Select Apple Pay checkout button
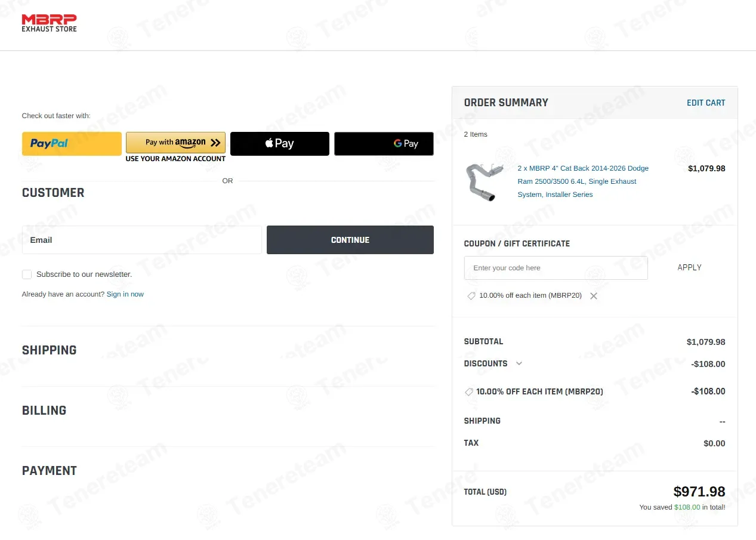Image resolution: width=756 pixels, height=540 pixels. coord(280,144)
